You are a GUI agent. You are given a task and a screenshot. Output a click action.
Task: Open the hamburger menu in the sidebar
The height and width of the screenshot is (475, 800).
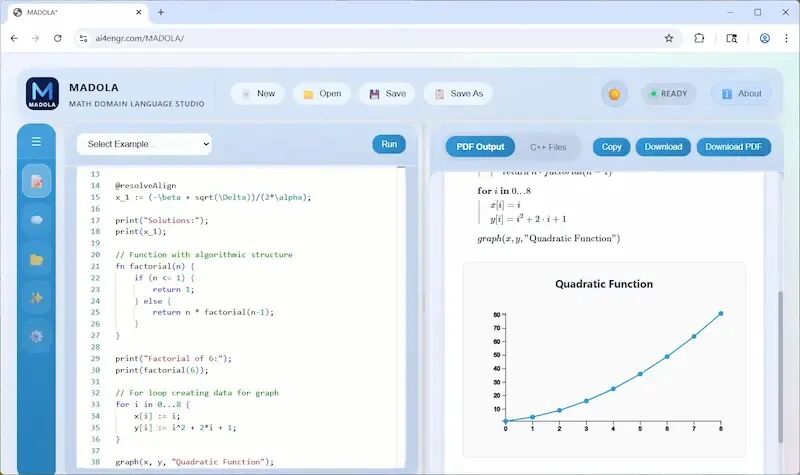(36, 141)
